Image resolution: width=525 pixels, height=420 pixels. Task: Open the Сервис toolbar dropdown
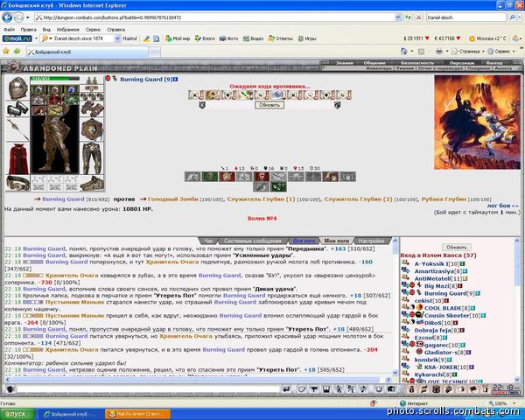(514, 52)
